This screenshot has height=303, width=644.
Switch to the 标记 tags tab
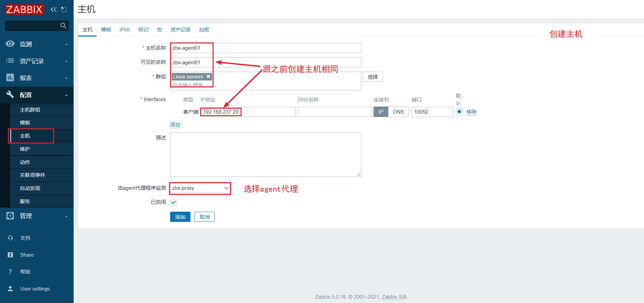click(x=143, y=29)
